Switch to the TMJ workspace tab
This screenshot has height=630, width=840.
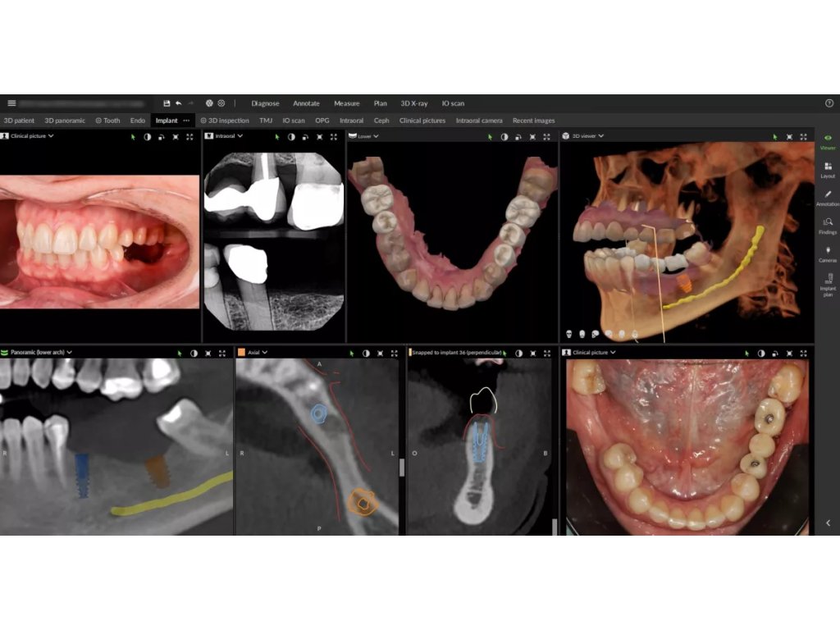tap(266, 121)
